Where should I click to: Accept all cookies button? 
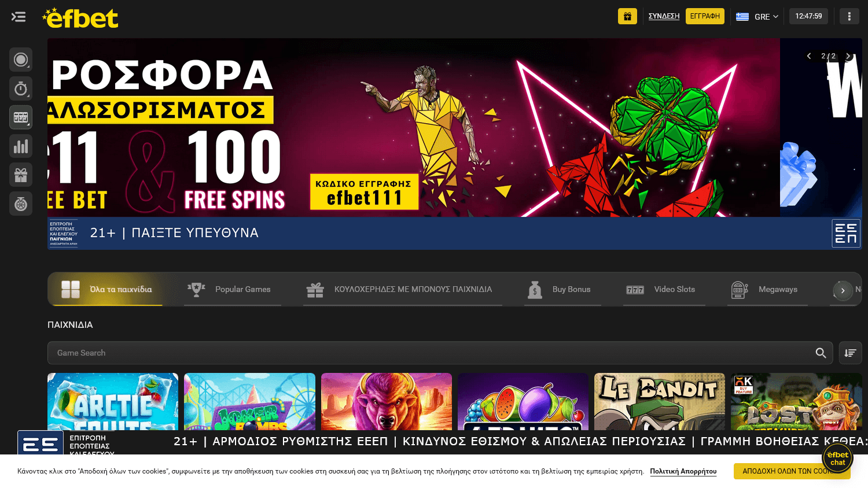point(792,471)
